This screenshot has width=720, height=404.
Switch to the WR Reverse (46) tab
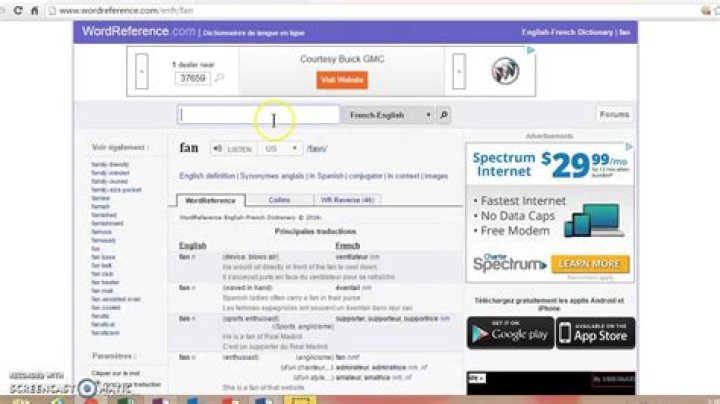tap(348, 200)
